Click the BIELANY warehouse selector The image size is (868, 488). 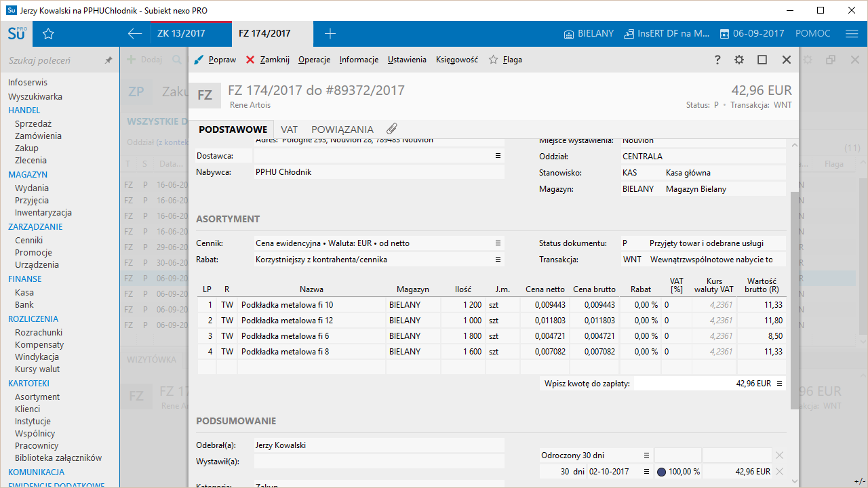tap(589, 34)
